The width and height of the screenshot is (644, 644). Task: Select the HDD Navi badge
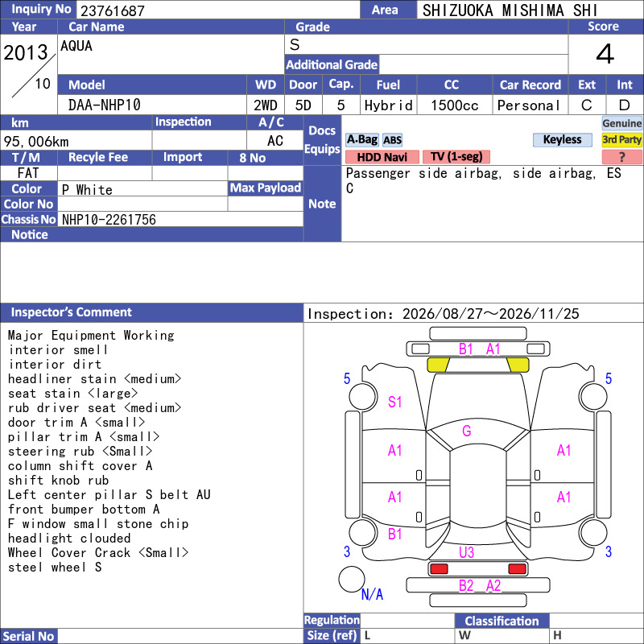(382, 157)
